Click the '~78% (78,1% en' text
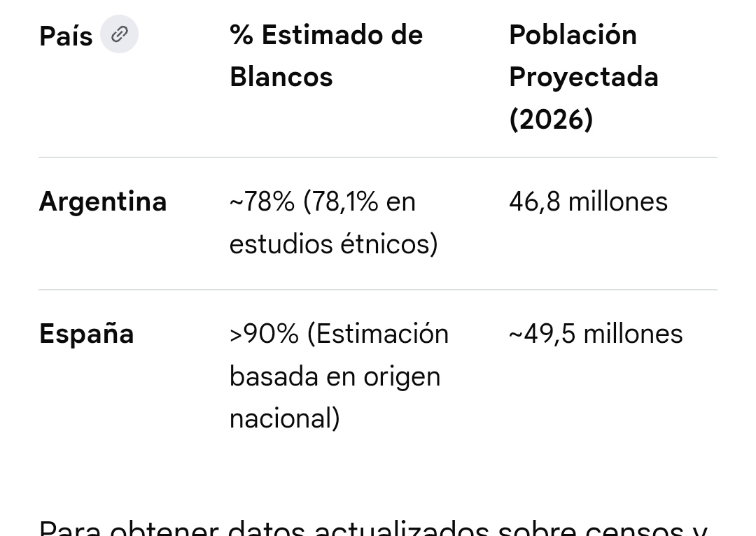This screenshot has width=756, height=536. (x=323, y=202)
